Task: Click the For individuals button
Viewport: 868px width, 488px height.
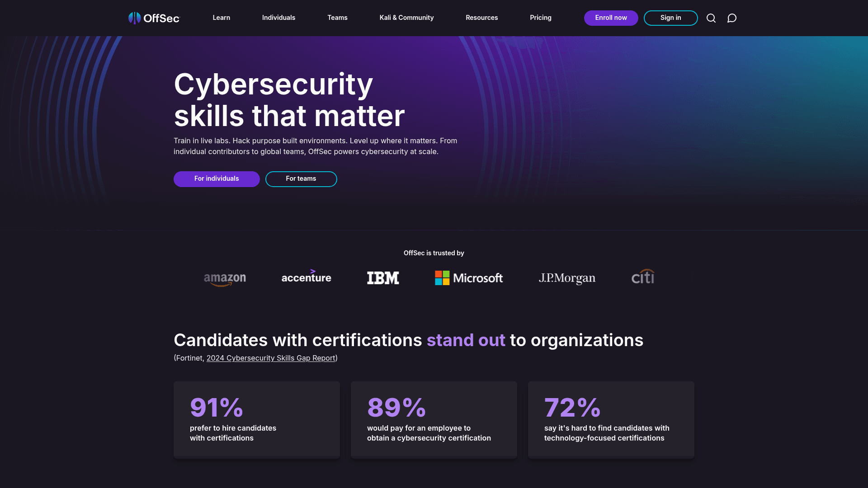Action: click(217, 179)
